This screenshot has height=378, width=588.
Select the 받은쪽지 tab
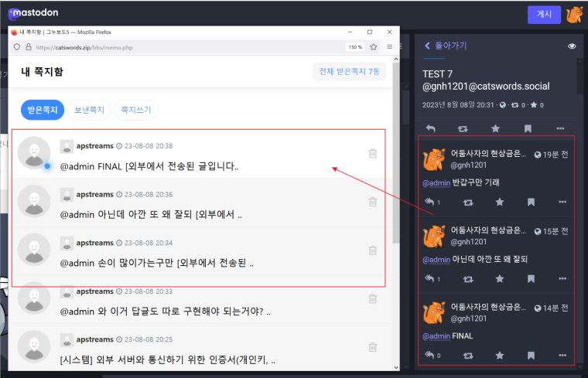[43, 110]
